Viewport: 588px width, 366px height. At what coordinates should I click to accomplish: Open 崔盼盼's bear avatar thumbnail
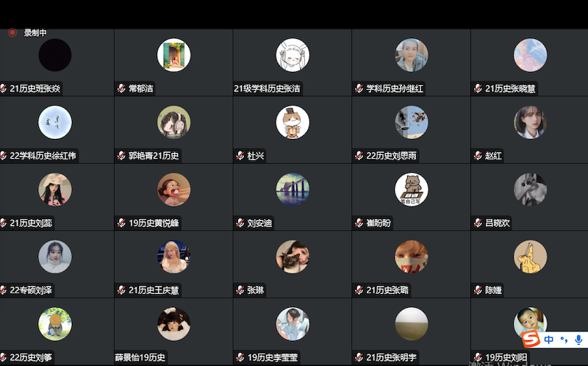pyautogui.click(x=412, y=190)
